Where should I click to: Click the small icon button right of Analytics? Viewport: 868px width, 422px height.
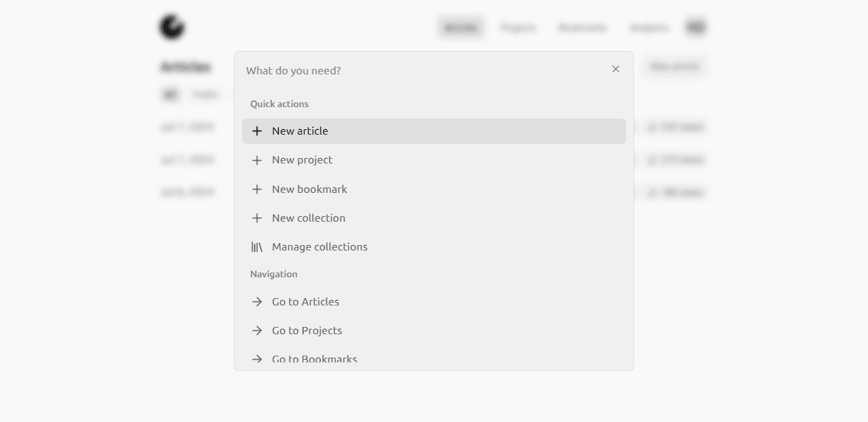[696, 27]
